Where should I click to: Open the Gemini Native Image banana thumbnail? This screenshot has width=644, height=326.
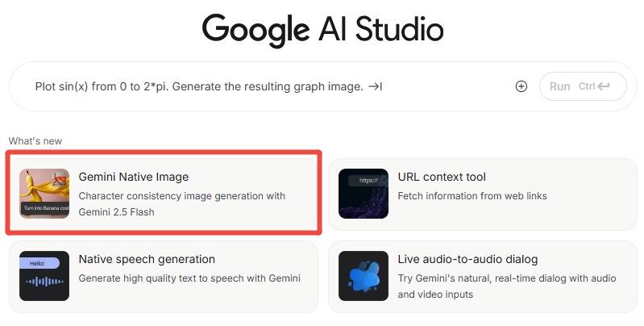coord(44,194)
